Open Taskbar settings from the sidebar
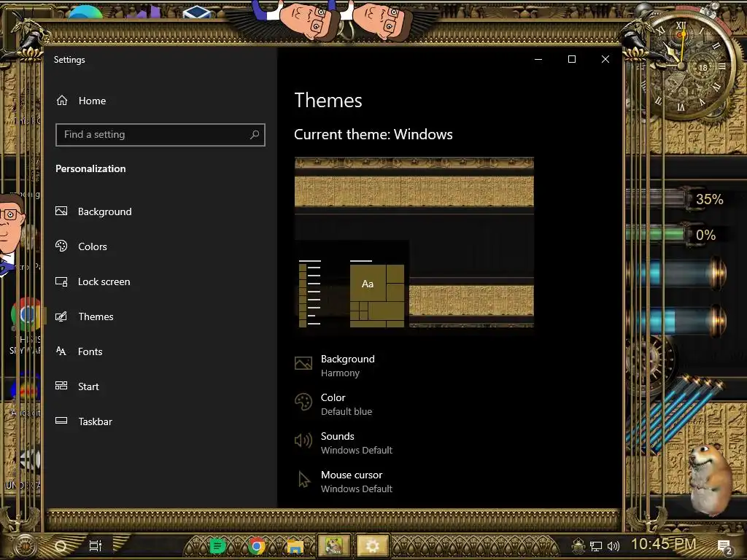 pyautogui.click(x=84, y=421)
